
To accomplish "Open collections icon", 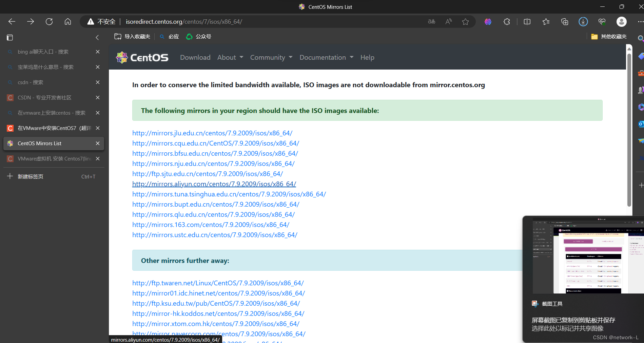I will (x=565, y=22).
